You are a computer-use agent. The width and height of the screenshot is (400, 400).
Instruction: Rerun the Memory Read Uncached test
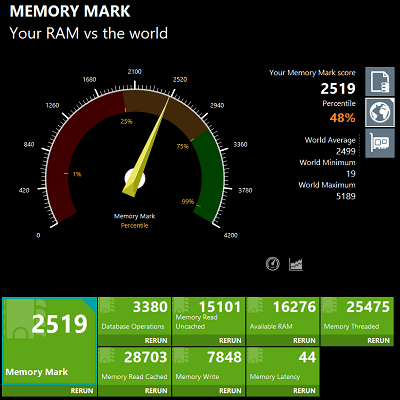coord(230,341)
